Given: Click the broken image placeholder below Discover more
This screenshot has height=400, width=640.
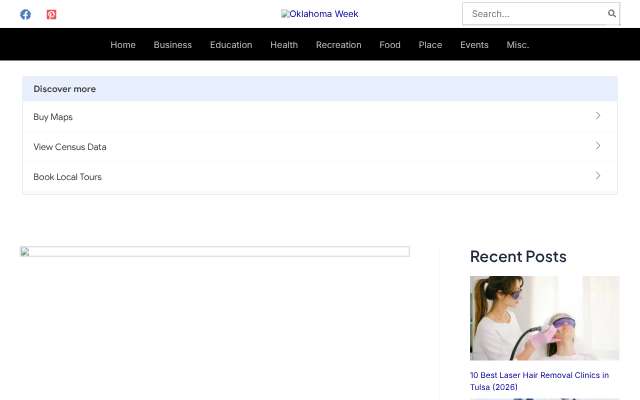Looking at the screenshot, I should (x=215, y=251).
